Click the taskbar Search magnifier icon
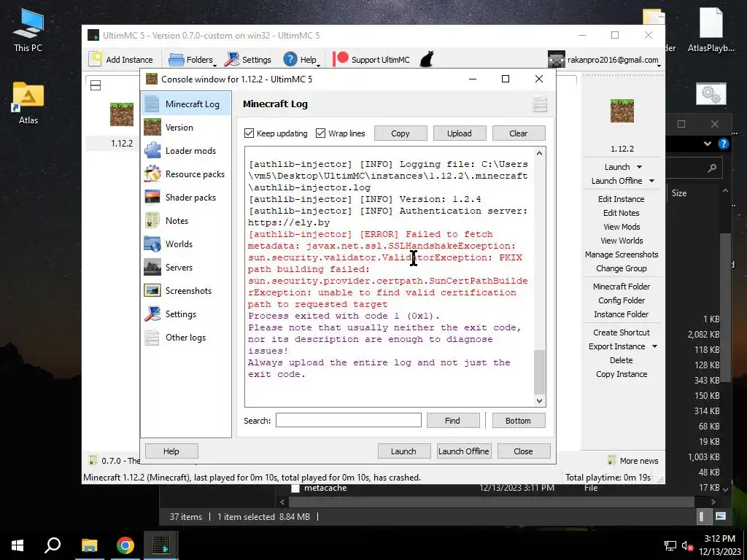 53,545
